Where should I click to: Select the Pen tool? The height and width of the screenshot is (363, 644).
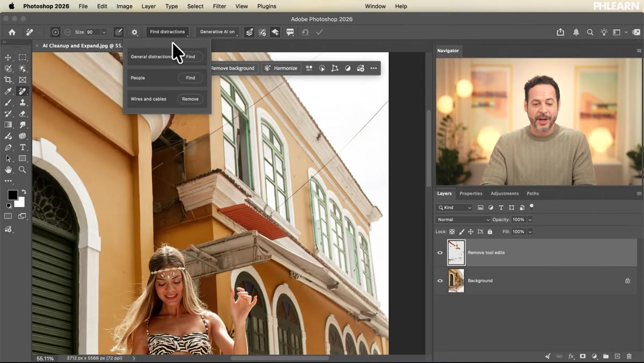tap(8, 148)
